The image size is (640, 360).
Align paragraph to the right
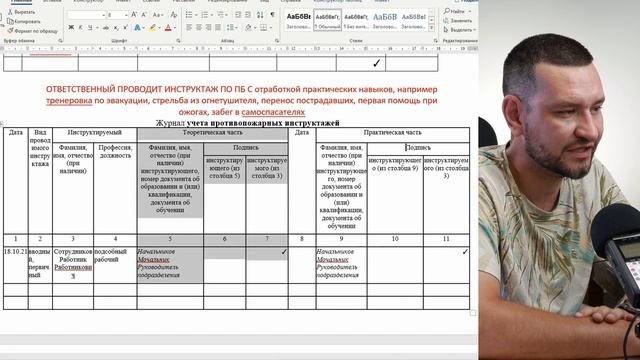coord(209,28)
